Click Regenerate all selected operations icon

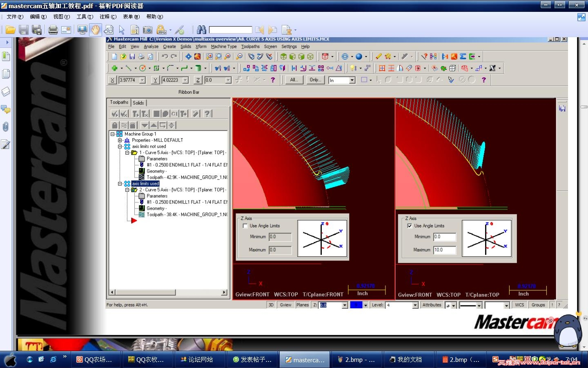[136, 114]
